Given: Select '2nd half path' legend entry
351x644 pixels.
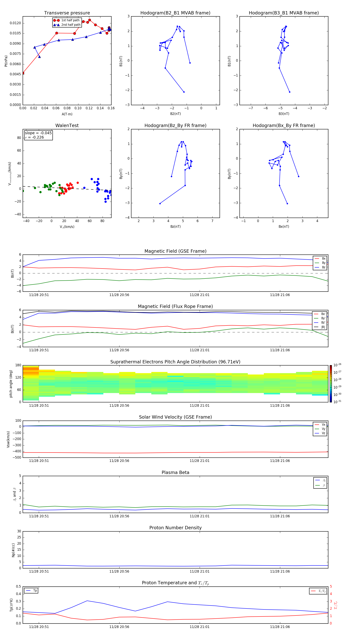Looking at the screenshot, I should tap(67, 25).
